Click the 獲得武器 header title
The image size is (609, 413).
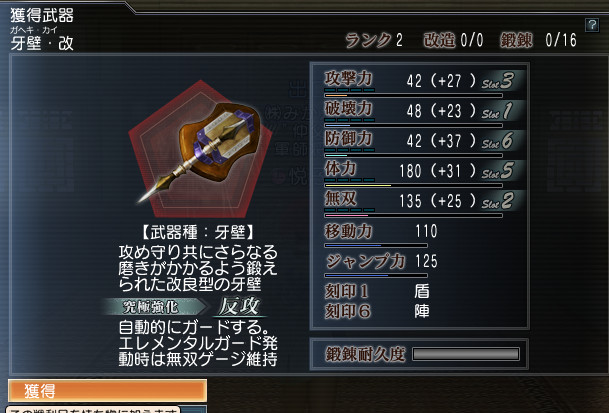pyautogui.click(x=42, y=16)
